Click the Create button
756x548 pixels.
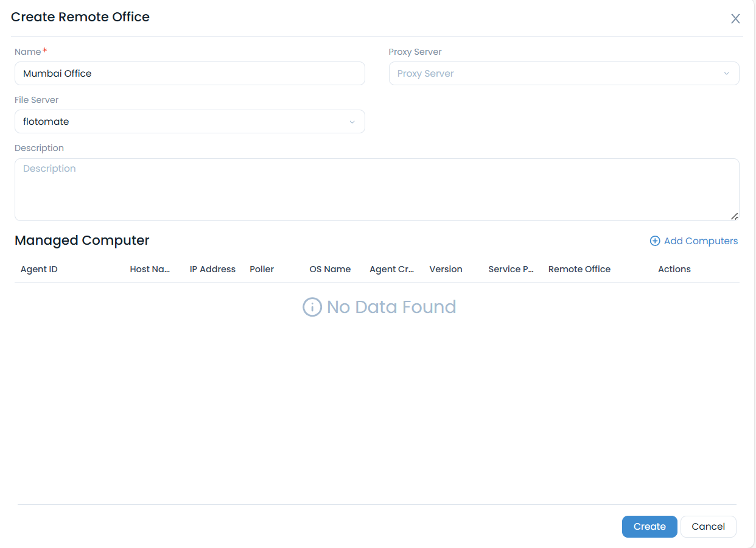[649, 526]
